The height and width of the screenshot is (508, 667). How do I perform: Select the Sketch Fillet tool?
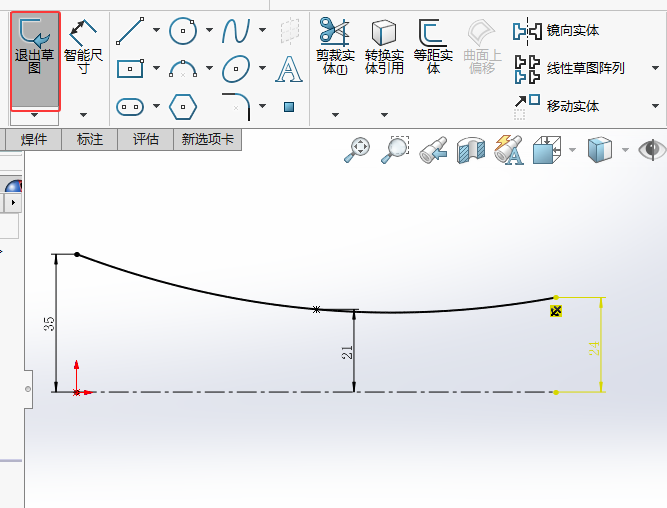click(236, 107)
